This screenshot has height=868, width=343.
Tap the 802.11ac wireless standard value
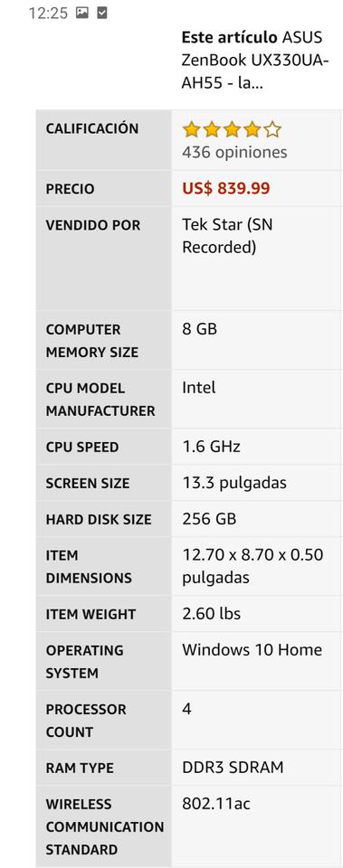(216, 803)
